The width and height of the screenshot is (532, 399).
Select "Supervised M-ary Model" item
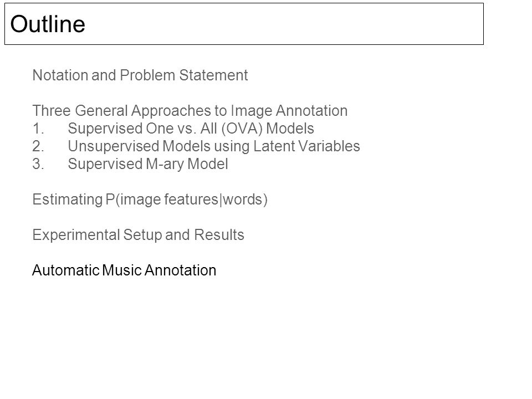(148, 164)
